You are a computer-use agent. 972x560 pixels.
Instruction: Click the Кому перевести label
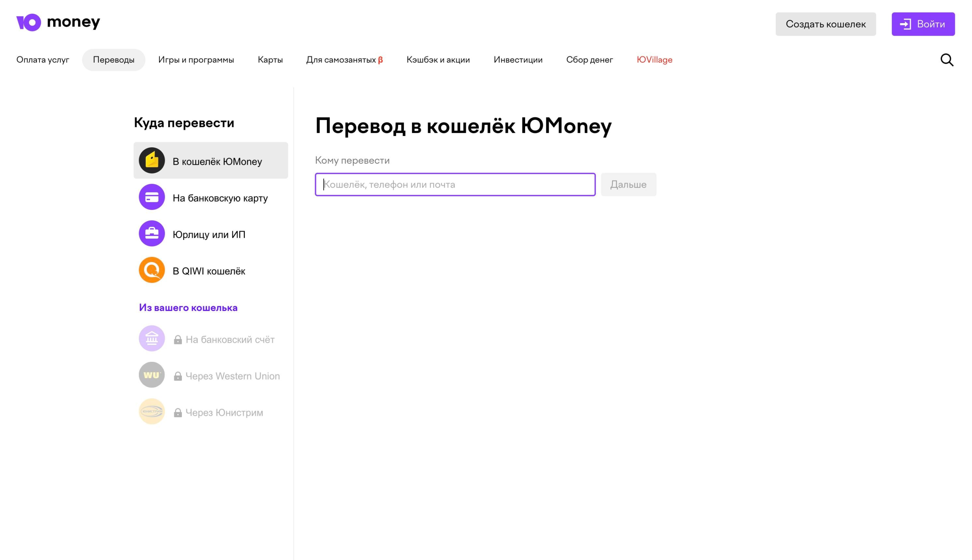click(x=352, y=160)
